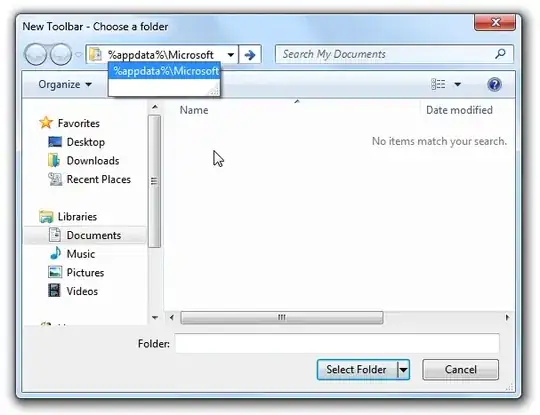This screenshot has height=415, width=540.
Task: Select the Music library
Action: (81, 254)
